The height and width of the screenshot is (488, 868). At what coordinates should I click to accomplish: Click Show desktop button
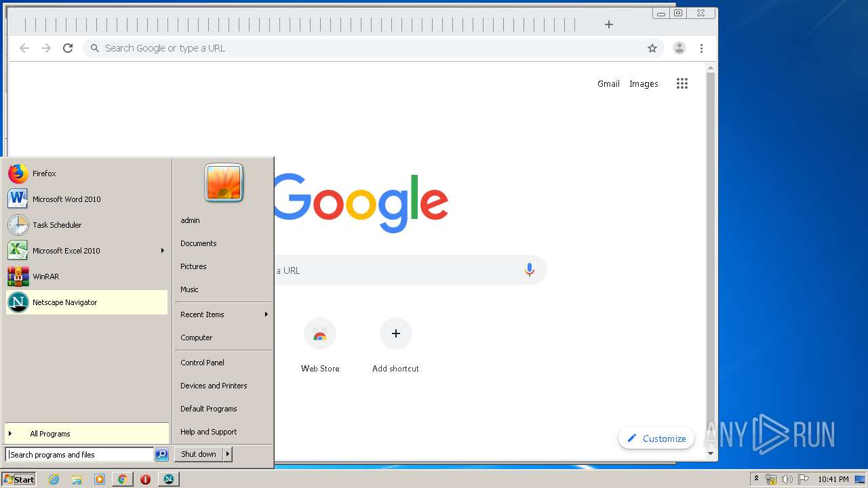[861, 479]
